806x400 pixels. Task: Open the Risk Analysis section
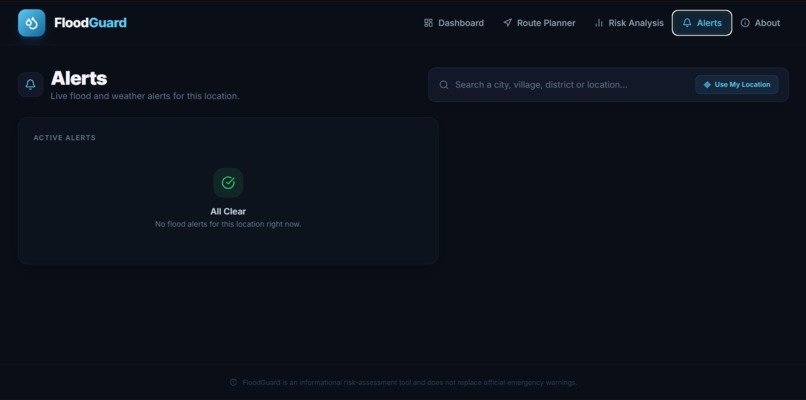click(x=629, y=23)
